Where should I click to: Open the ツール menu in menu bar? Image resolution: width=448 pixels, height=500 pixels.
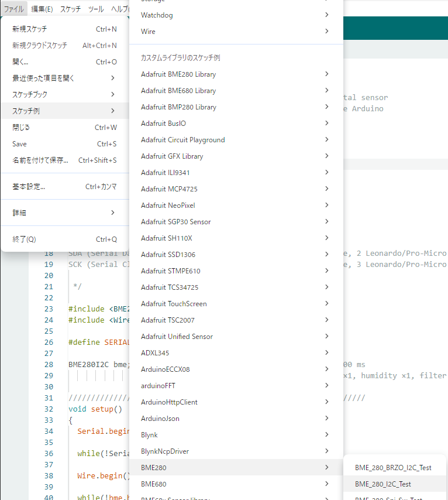coord(96,9)
